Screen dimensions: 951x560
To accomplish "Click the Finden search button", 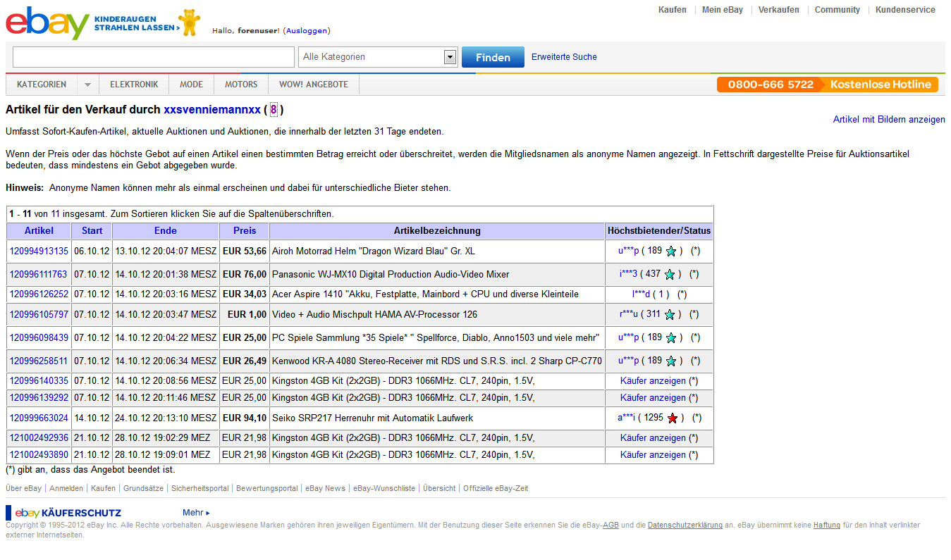I will (x=493, y=57).
